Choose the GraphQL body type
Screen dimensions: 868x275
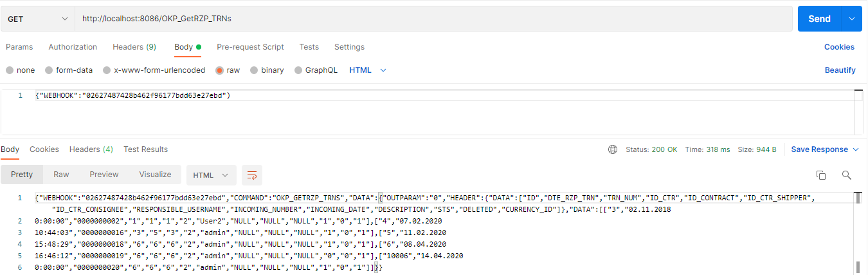point(298,70)
